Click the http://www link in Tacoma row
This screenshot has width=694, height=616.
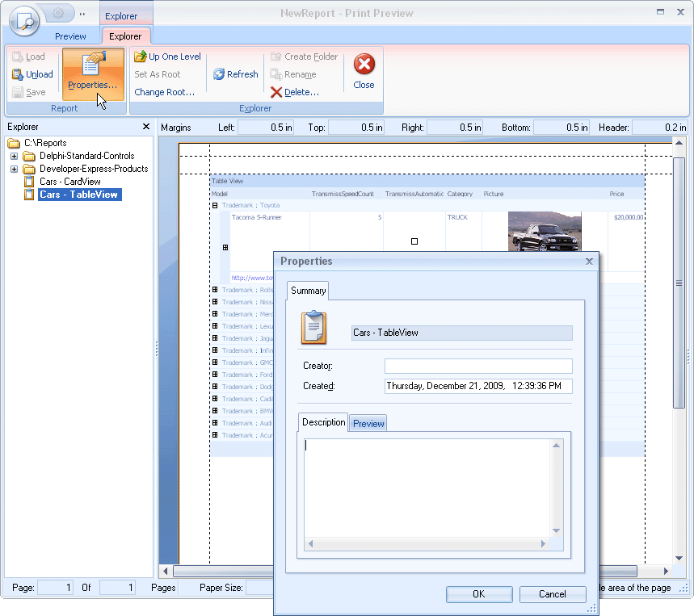(252, 278)
